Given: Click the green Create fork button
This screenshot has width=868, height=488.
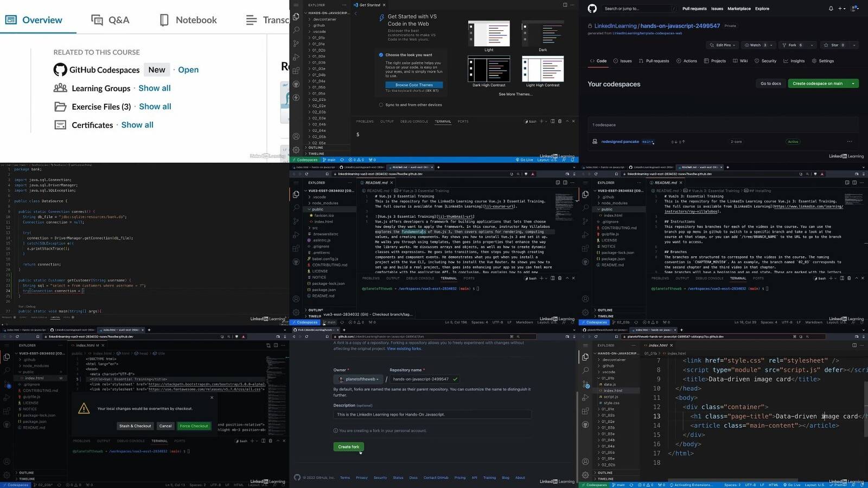Looking at the screenshot, I should pyautogui.click(x=348, y=447).
